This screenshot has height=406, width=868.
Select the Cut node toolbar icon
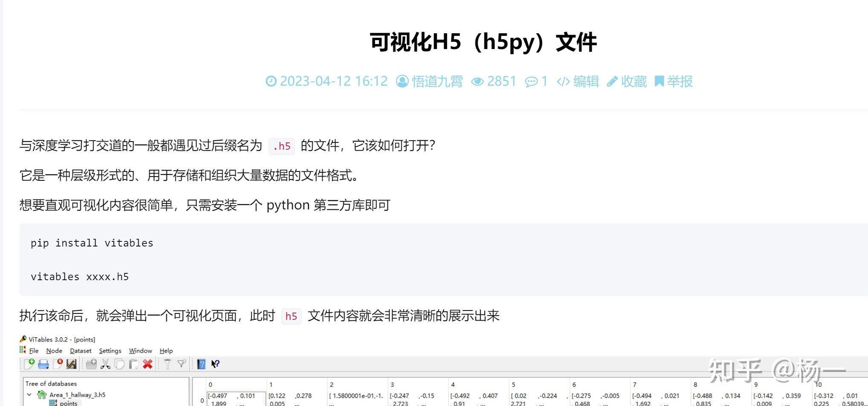click(106, 364)
